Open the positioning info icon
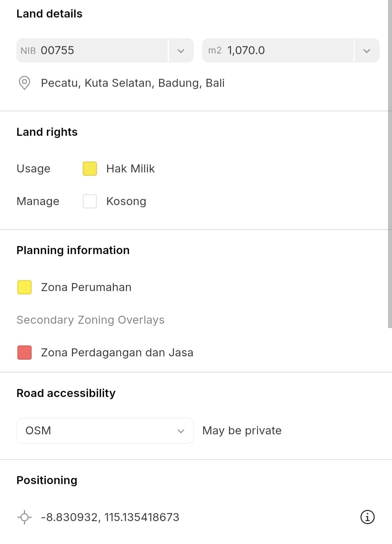392x544 pixels. [367, 517]
